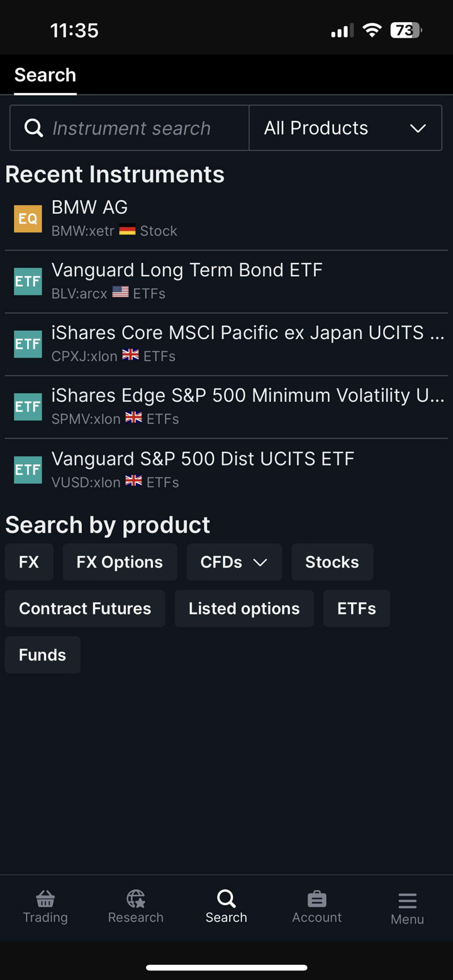
Task: Tap the Trading basket icon
Action: pos(45,899)
